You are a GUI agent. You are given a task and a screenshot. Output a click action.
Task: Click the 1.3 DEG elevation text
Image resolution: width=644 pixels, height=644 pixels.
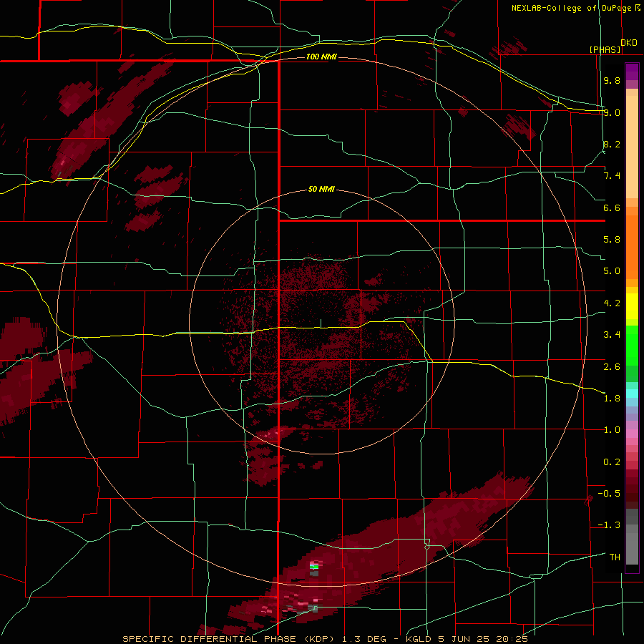pos(364,639)
